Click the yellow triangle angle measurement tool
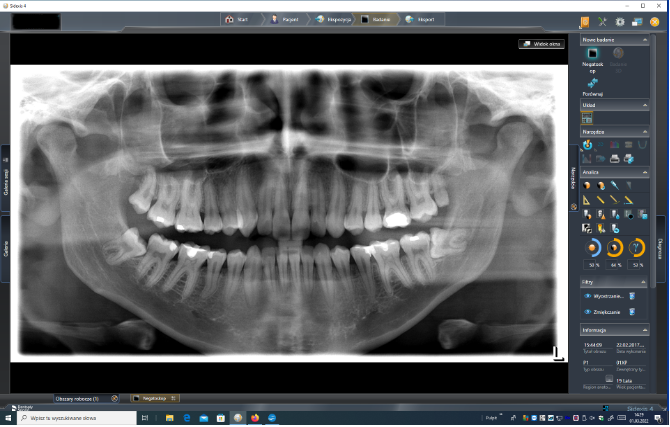670x427 pixels. click(588, 199)
